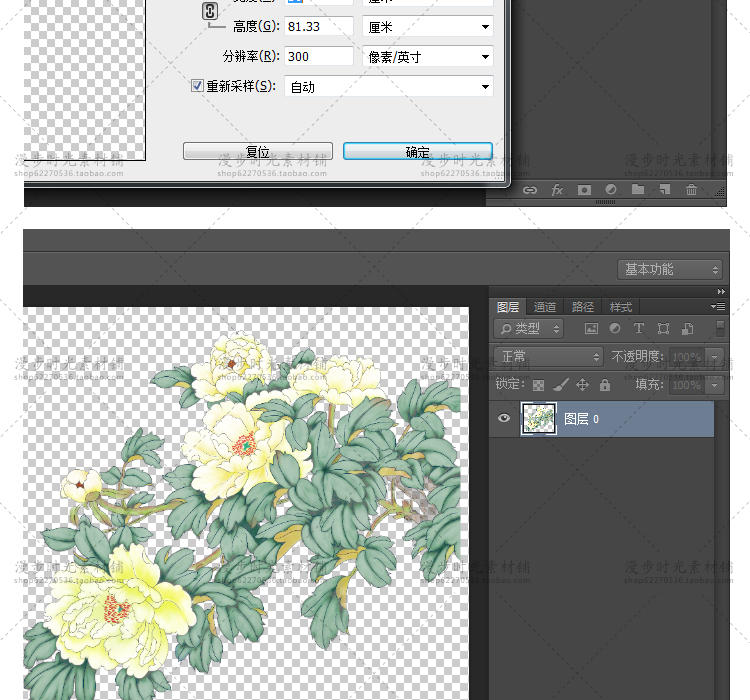
Task: Open the fx layer style menu
Action: tap(557, 190)
